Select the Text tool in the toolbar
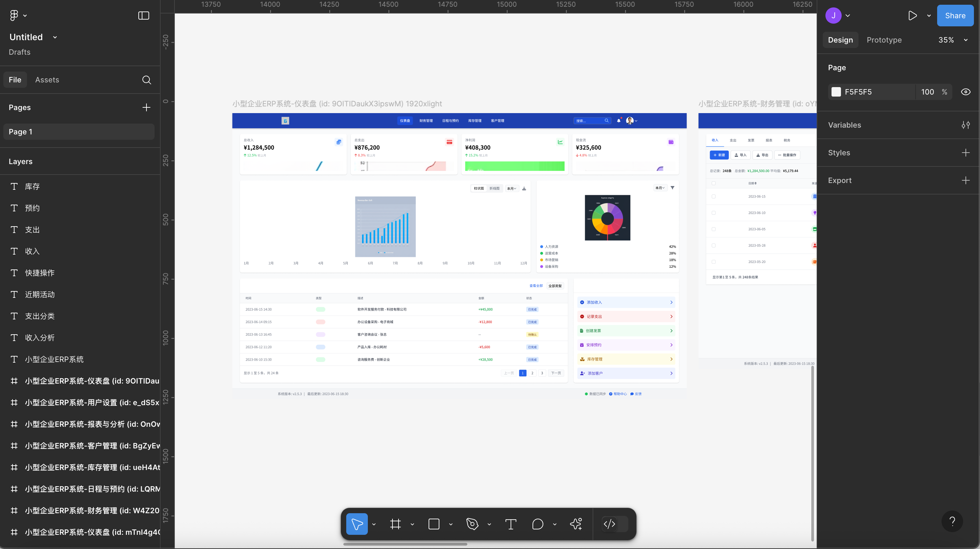The height and width of the screenshot is (549, 980). [x=511, y=524]
